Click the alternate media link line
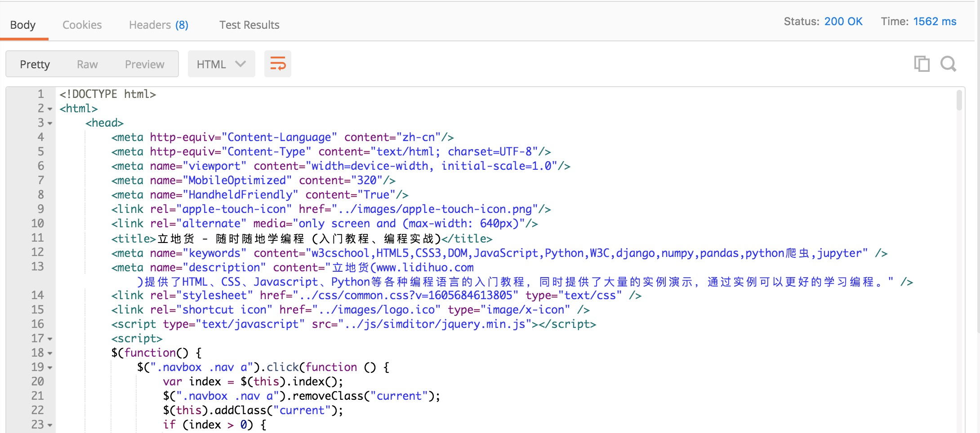Screen dimensions: 980x433 [325, 223]
